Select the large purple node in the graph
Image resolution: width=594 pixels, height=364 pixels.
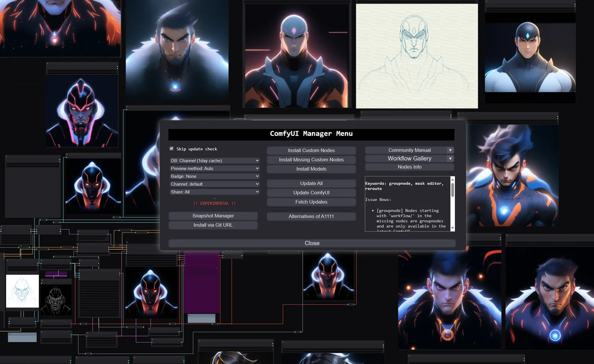pyautogui.click(x=201, y=283)
